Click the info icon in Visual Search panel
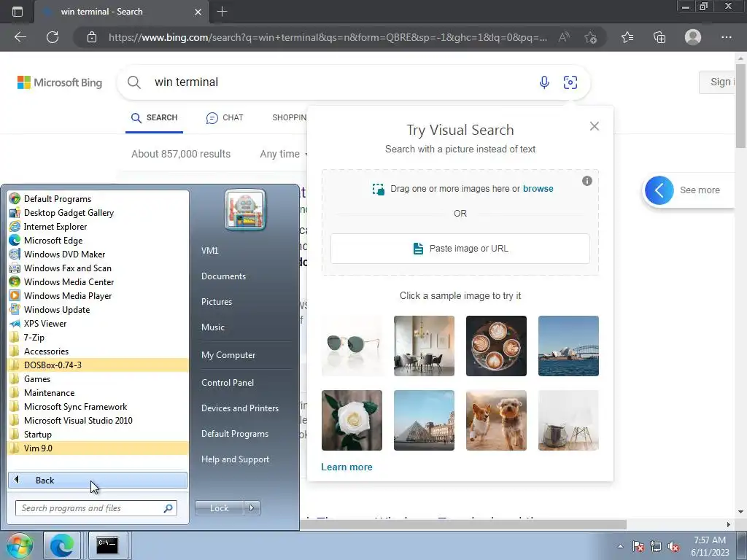Screen dimensions: 747x560 (x=587, y=181)
